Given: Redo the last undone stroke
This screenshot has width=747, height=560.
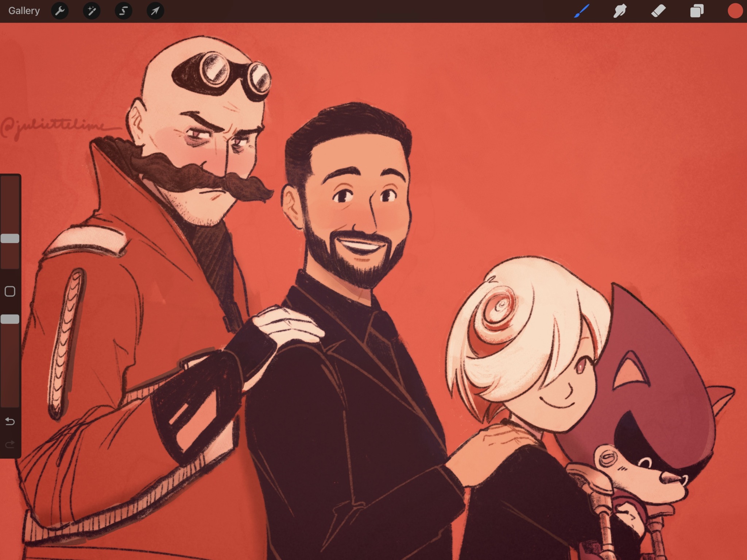Looking at the screenshot, I should pyautogui.click(x=10, y=444).
